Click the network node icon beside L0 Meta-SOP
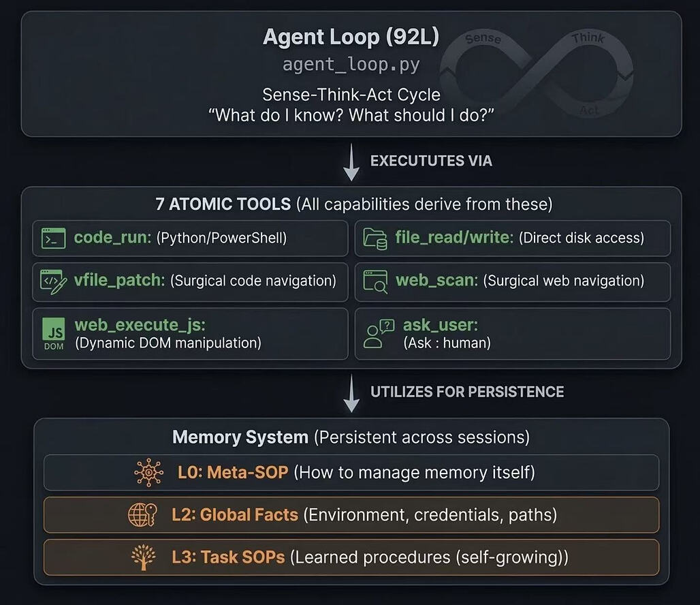 (148, 472)
